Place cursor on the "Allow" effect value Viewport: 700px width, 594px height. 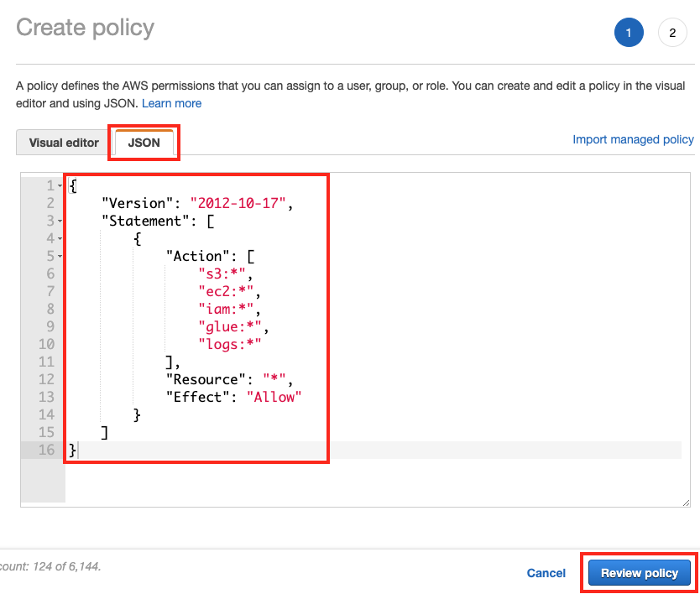(274, 397)
